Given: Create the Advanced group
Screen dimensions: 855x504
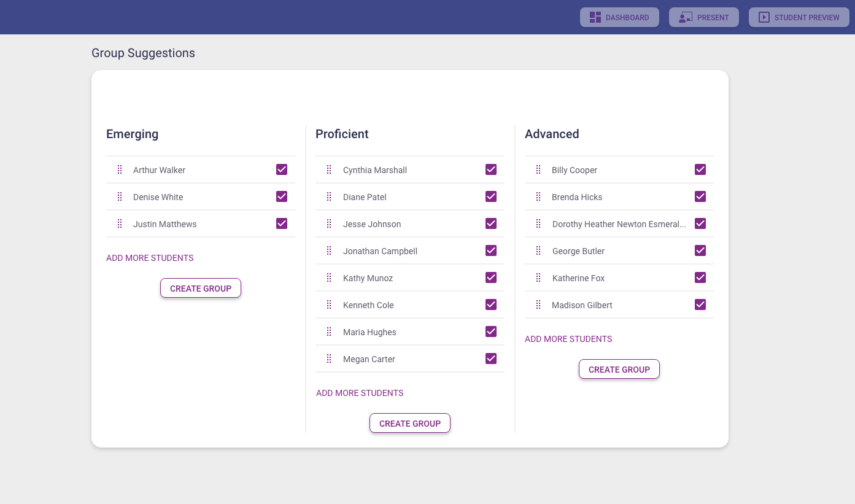Looking at the screenshot, I should 619,369.
